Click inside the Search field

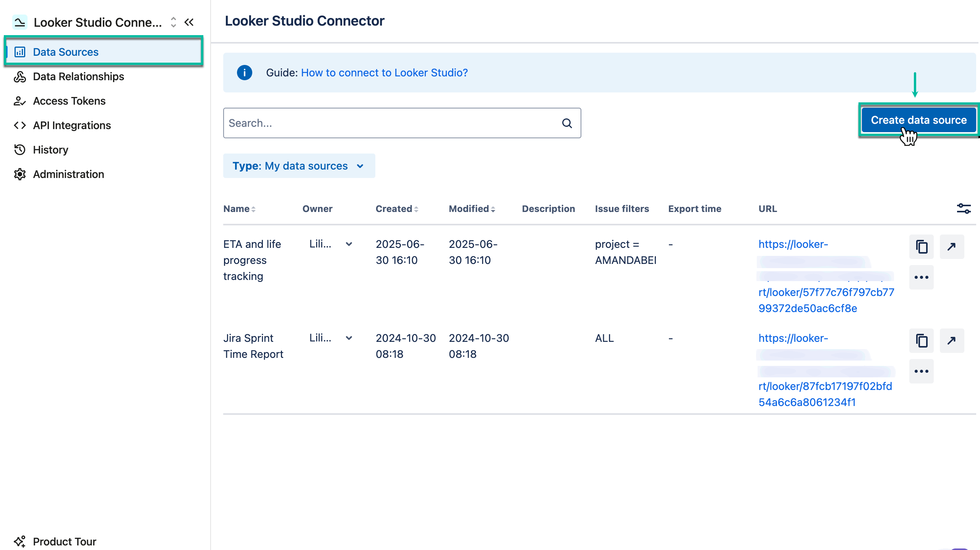click(382, 123)
